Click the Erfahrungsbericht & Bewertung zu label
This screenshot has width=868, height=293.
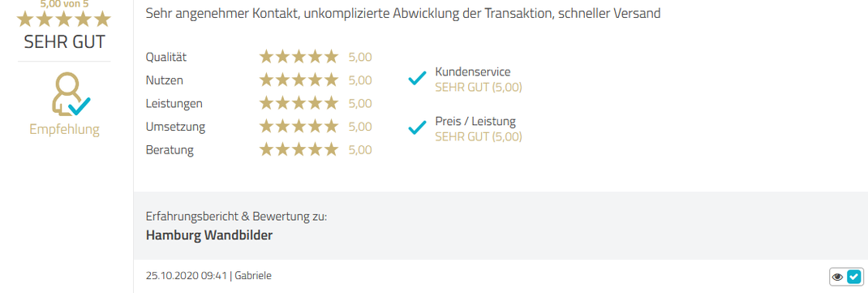tap(236, 217)
